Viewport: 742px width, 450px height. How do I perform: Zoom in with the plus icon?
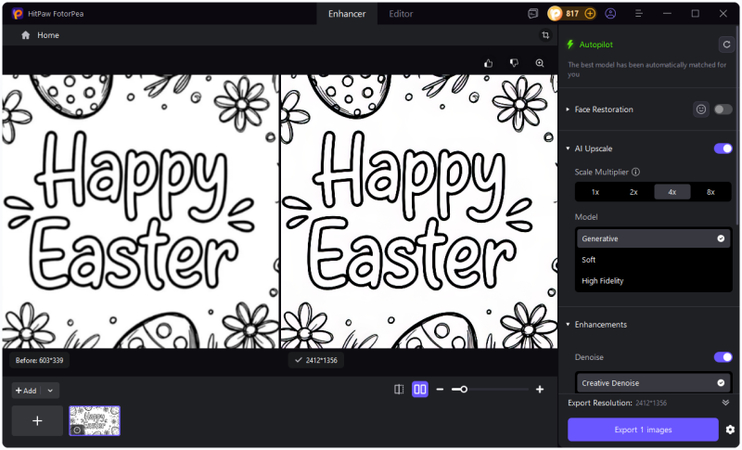(539, 389)
